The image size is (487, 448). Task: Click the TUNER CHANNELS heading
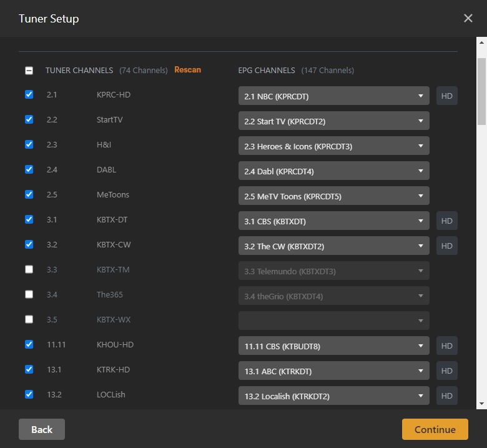coord(79,70)
